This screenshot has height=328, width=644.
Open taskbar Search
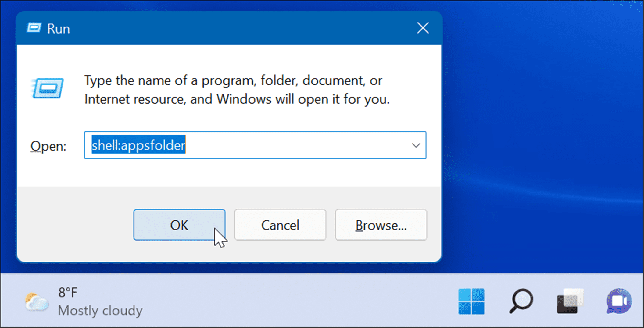(521, 301)
